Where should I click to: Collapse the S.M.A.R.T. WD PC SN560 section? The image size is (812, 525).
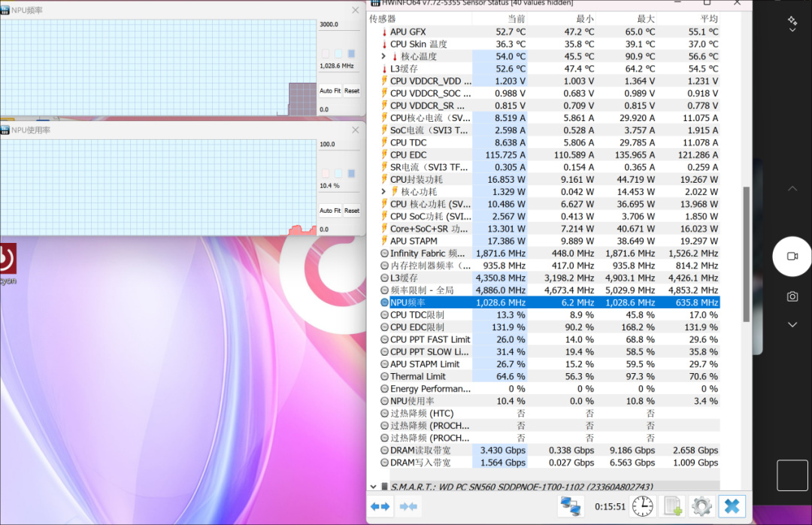(x=373, y=487)
